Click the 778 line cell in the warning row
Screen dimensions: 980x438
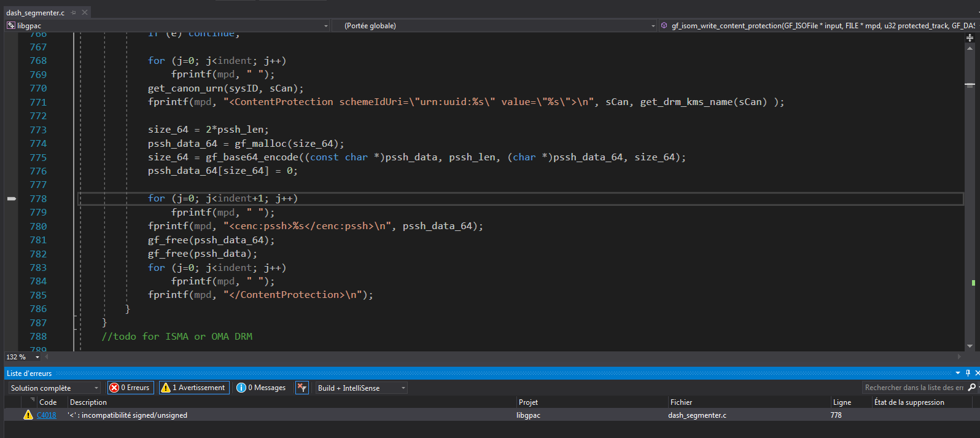click(x=836, y=415)
